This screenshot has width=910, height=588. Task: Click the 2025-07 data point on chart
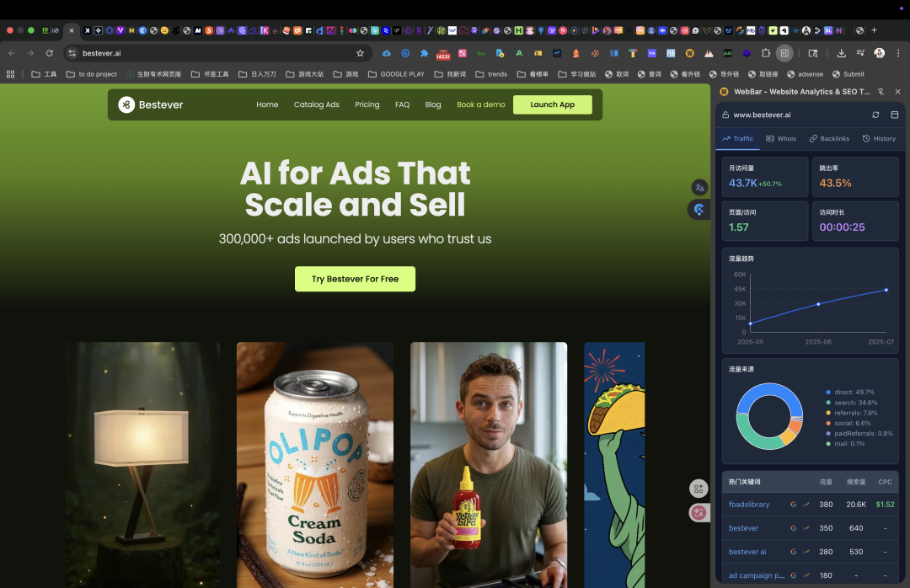[886, 290]
